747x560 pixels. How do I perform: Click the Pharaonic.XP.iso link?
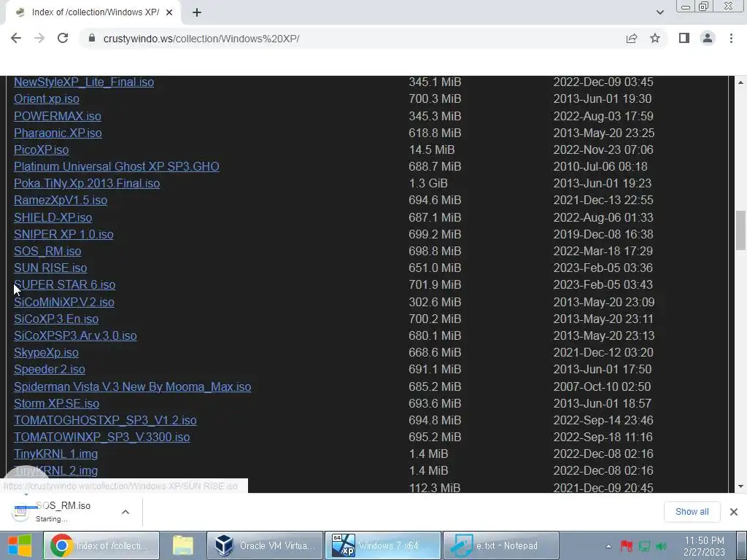point(58,133)
